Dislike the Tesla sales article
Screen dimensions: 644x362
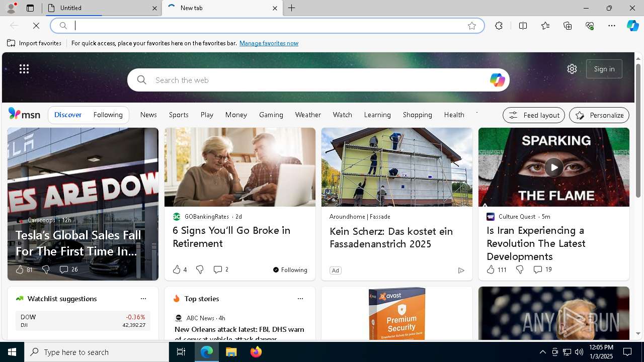(46, 269)
